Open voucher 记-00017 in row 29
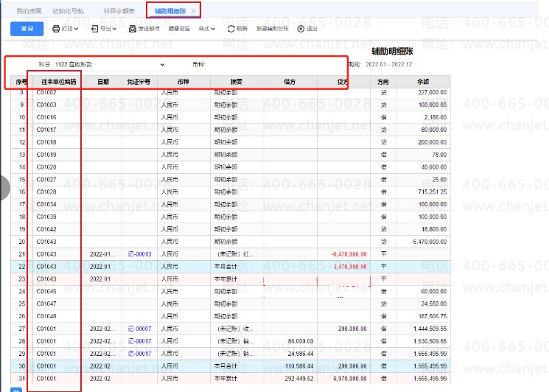The height and width of the screenshot is (392, 549). click(140, 354)
